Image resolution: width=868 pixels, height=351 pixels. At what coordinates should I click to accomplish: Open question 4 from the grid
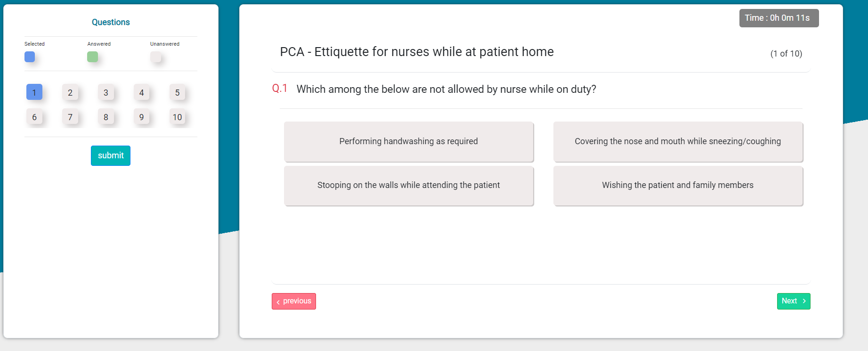(142, 92)
